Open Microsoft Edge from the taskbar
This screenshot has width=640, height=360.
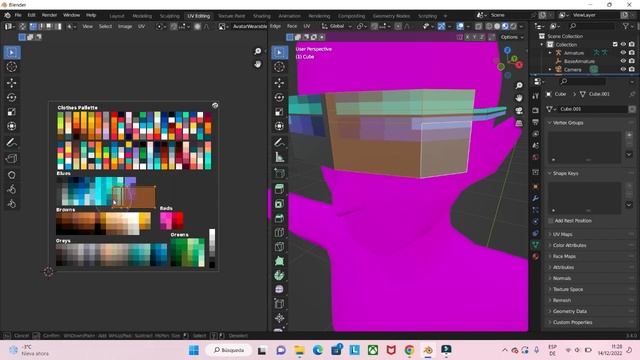coord(318,350)
